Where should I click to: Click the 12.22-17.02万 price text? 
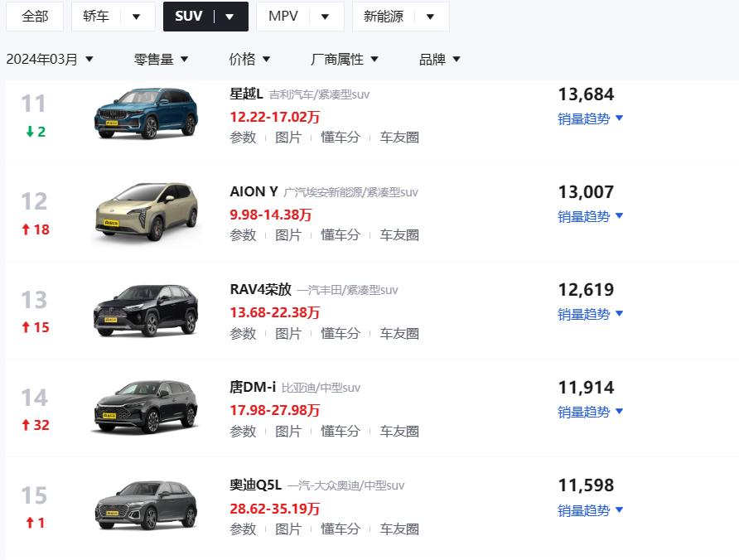(275, 117)
